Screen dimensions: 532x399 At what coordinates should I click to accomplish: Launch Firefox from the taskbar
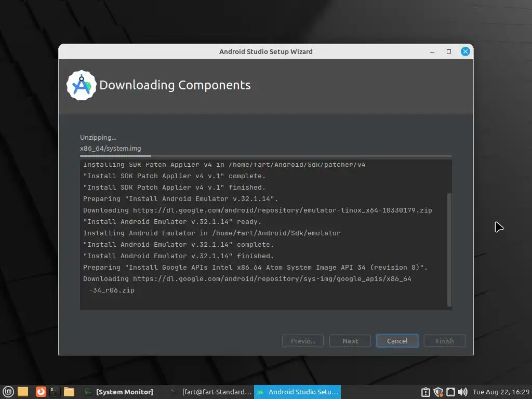click(41, 392)
